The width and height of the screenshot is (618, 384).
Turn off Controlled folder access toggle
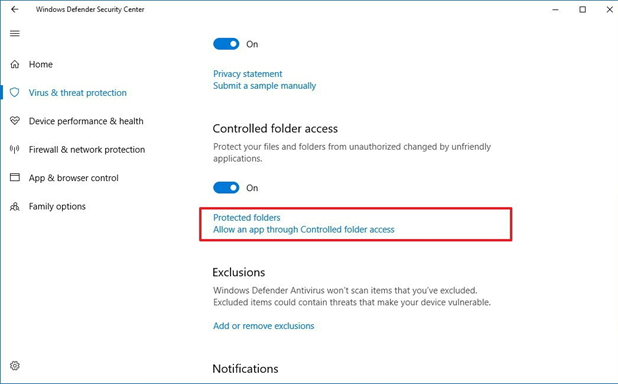click(x=226, y=188)
